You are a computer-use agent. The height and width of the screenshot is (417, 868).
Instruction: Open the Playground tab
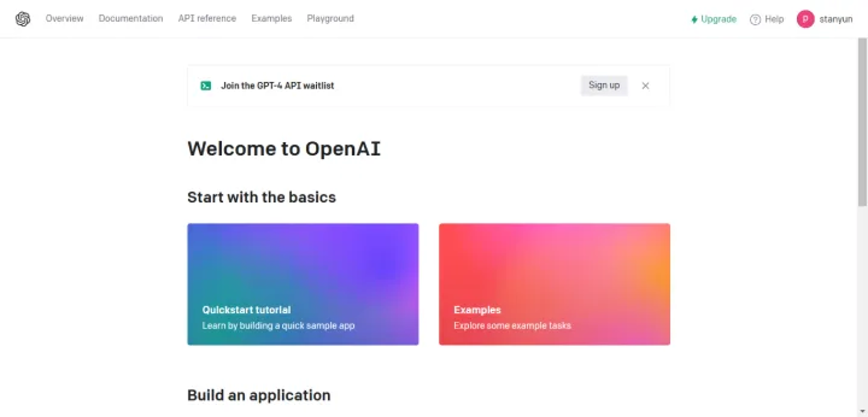click(x=330, y=19)
